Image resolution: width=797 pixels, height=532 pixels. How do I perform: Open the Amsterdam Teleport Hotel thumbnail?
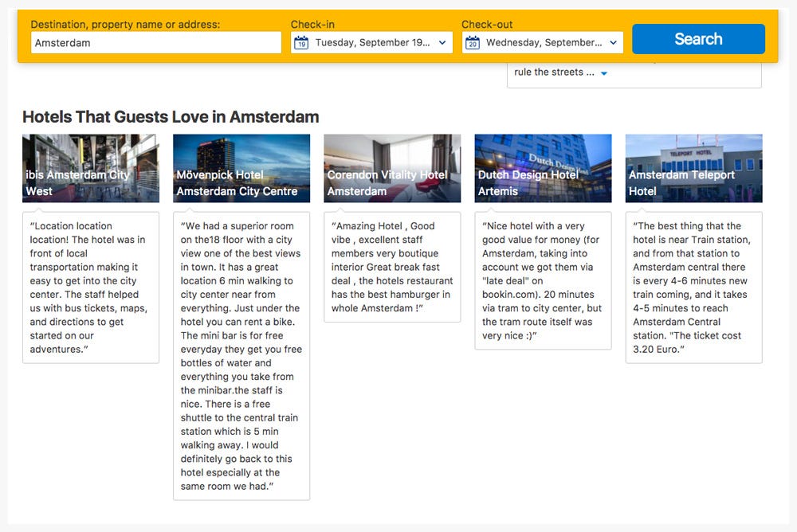click(x=694, y=168)
